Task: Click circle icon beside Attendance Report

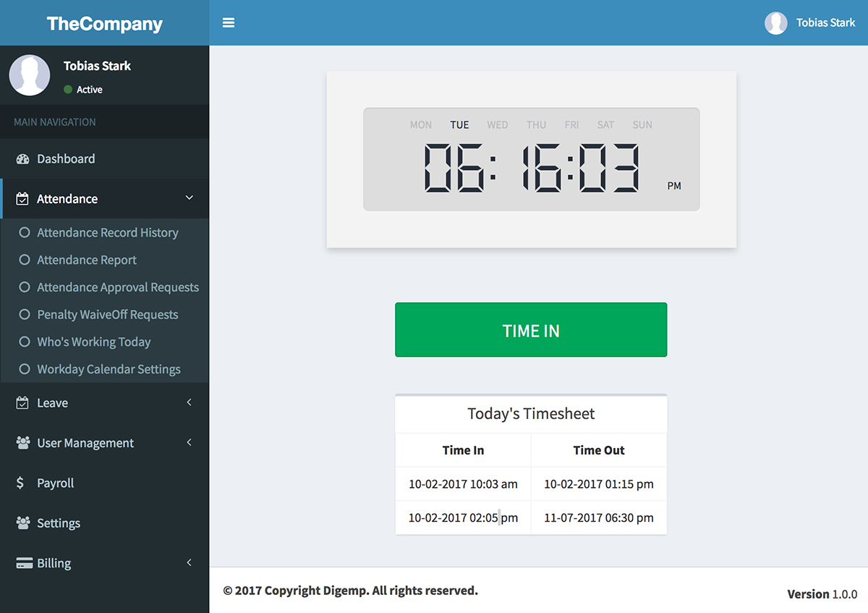Action: tap(25, 260)
